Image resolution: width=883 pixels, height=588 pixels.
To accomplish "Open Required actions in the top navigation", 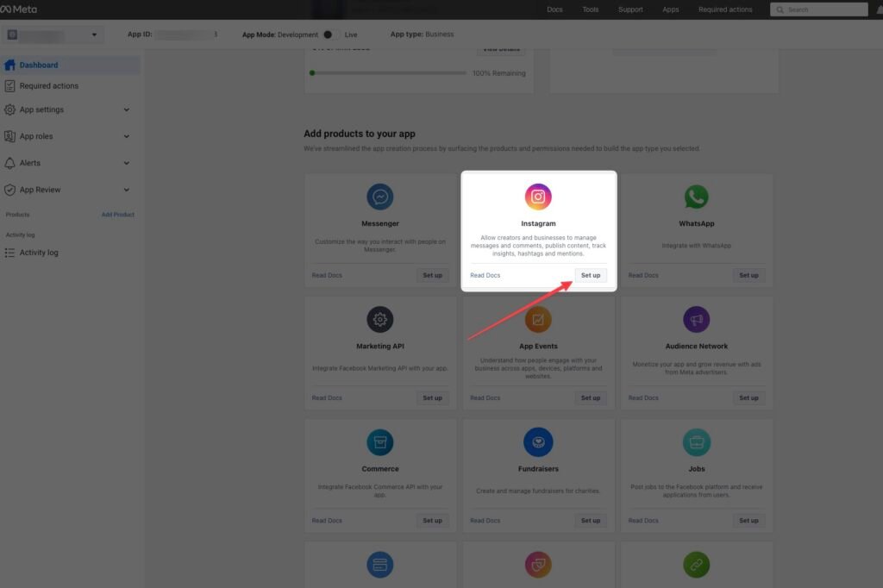I will (x=725, y=9).
